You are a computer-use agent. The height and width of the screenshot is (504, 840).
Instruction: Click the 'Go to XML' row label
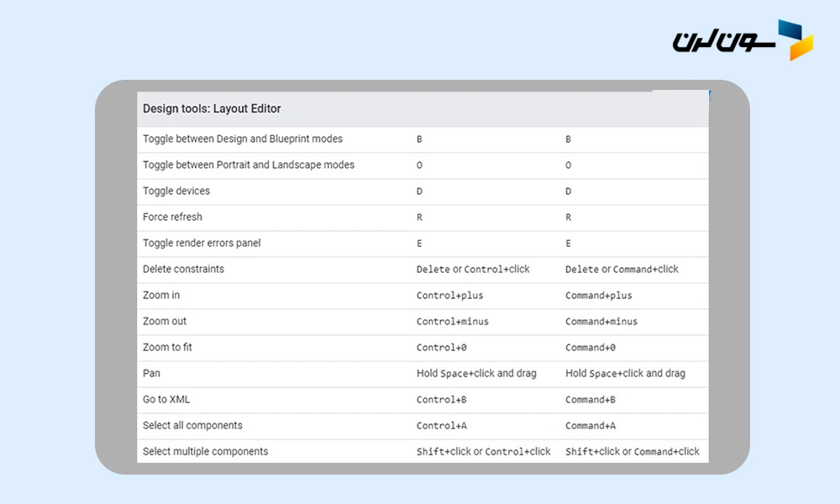coord(166,399)
